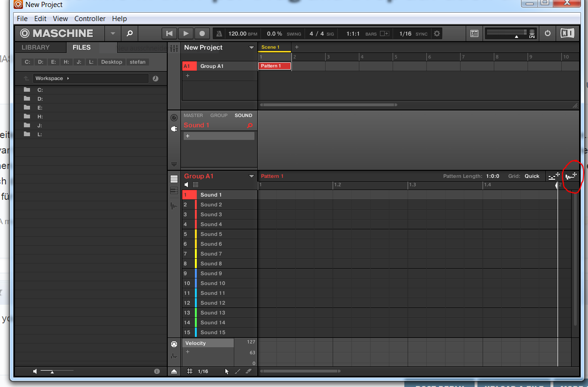This screenshot has height=387, width=588.
Task: Start playback with the Play button
Action: tap(186, 34)
